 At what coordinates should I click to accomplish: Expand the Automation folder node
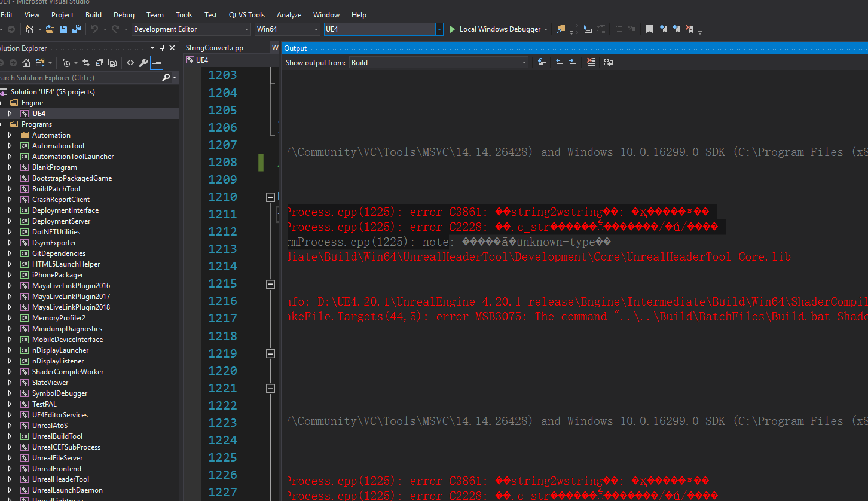[10, 135]
